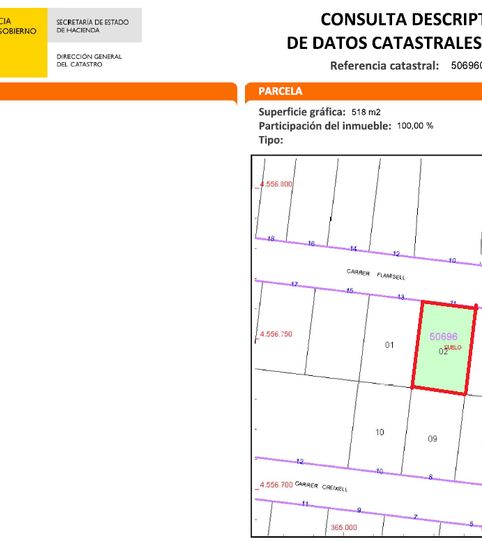Click the '50696' block number in the green parcel

tap(443, 336)
